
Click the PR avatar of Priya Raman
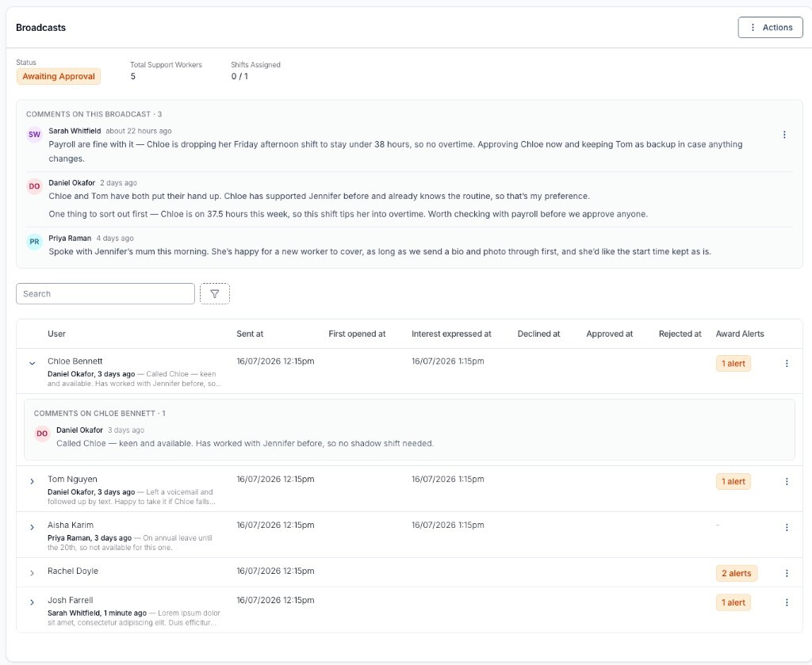34,242
